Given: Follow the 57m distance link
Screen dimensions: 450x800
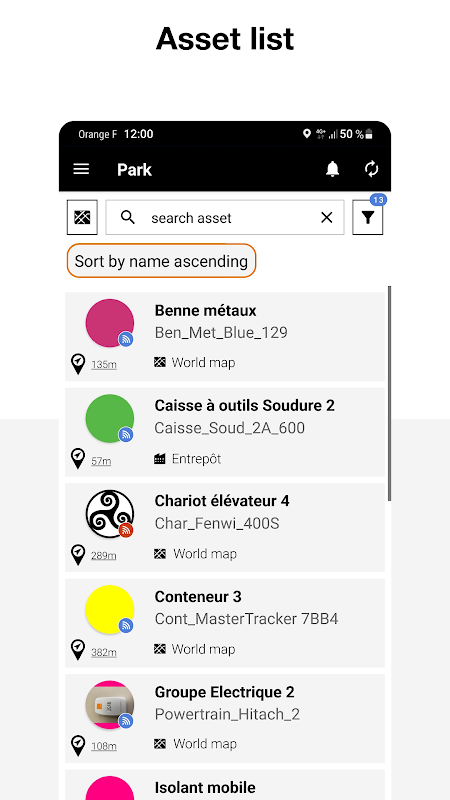Looking at the screenshot, I should pyautogui.click(x=101, y=461).
